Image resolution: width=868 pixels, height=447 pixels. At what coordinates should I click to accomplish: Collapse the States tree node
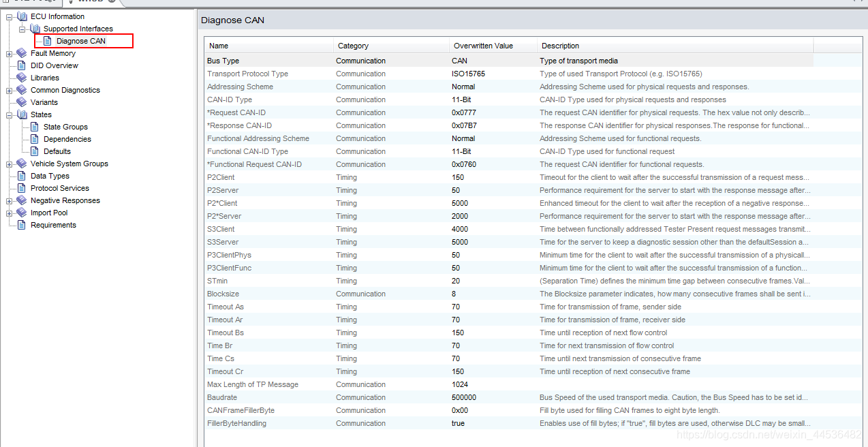tap(9, 114)
